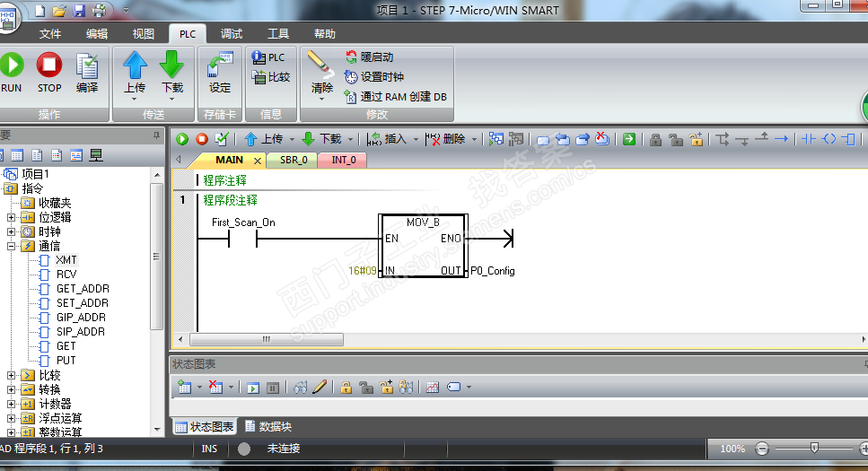Click editor toolbar red stop icon
This screenshot has height=471, width=868.
[202, 139]
